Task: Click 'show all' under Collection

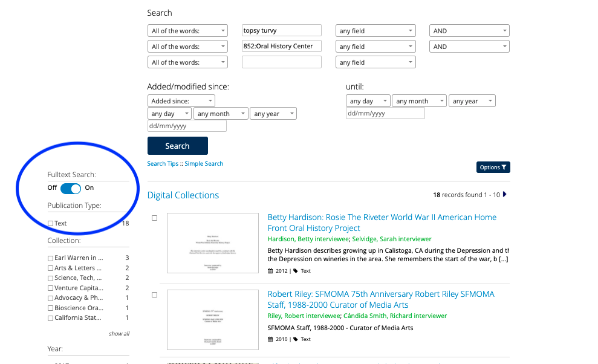Action: pos(119,334)
